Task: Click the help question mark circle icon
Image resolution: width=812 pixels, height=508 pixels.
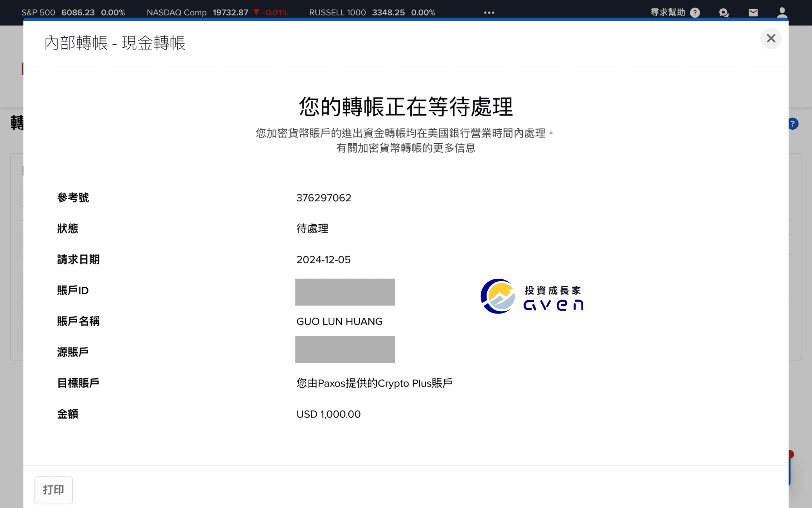Action: click(695, 13)
